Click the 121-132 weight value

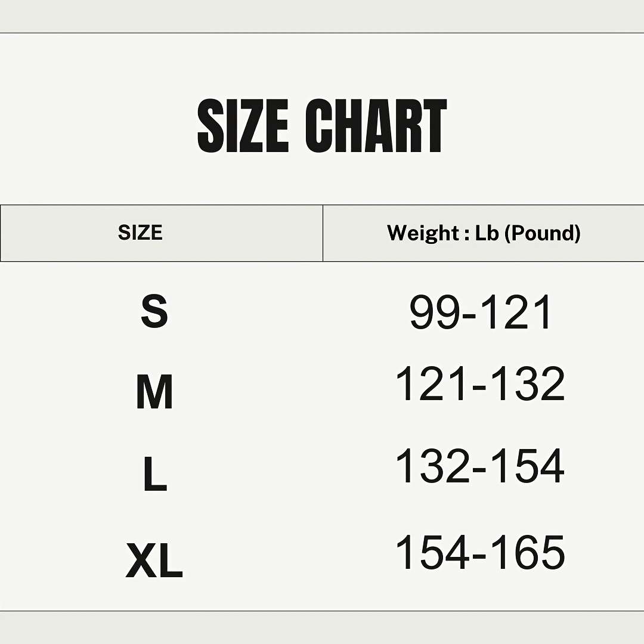tap(480, 384)
